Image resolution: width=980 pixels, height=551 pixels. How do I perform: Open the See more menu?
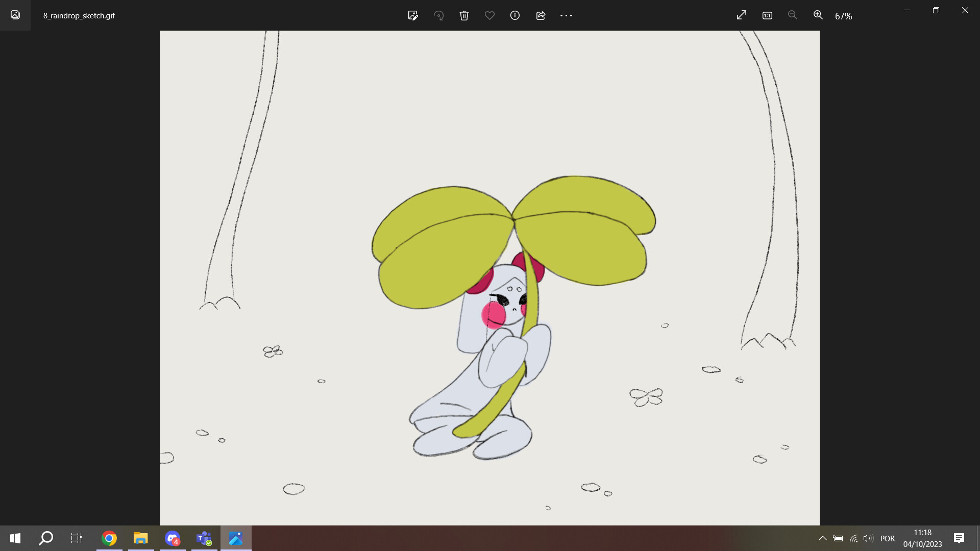(x=567, y=15)
